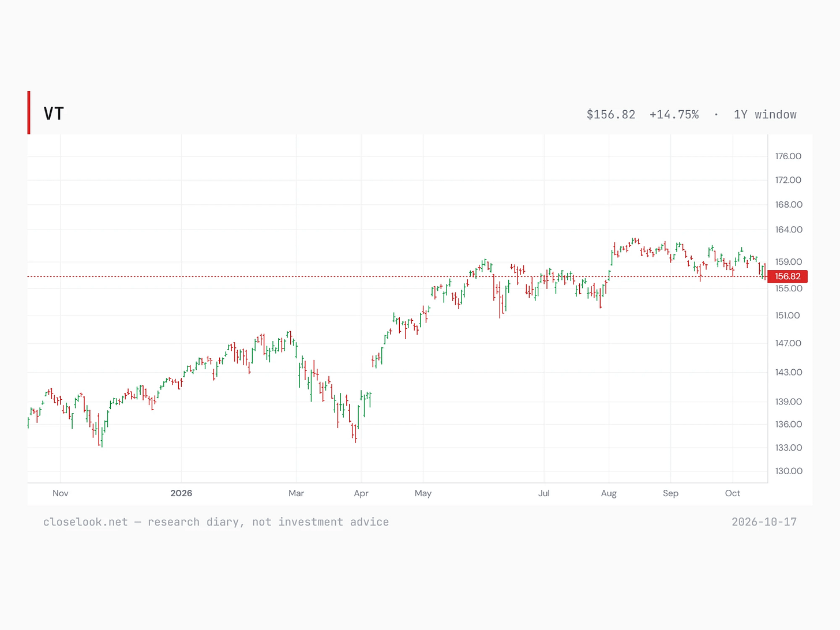Click the red 156.82 current price tag
This screenshot has width=840, height=630.
click(787, 276)
